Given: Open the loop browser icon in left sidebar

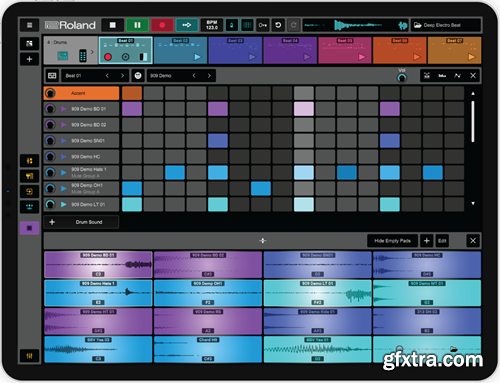Looking at the screenshot, I should pos(29,191).
